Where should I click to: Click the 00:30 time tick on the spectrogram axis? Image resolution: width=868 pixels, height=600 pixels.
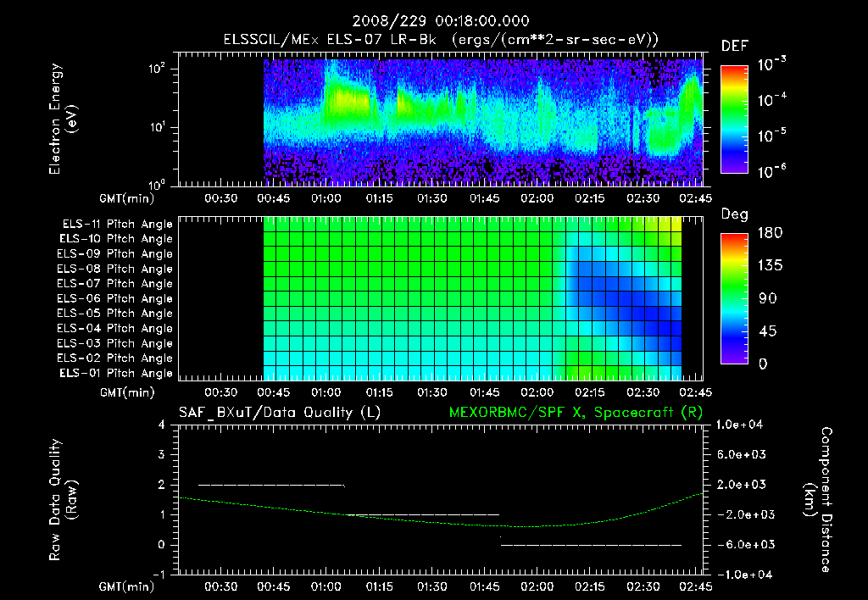[221, 198]
